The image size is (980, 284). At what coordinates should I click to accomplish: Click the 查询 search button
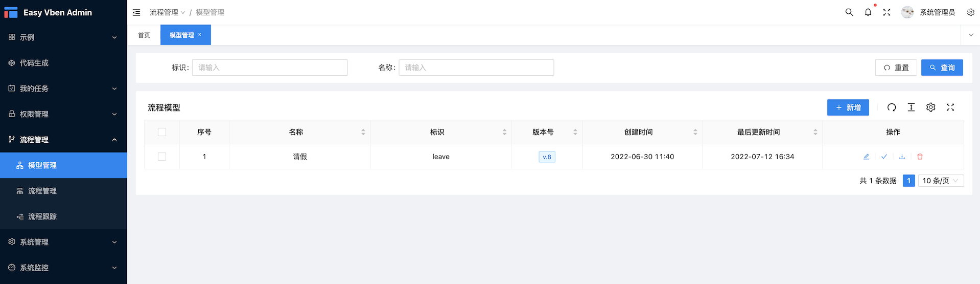coord(942,68)
